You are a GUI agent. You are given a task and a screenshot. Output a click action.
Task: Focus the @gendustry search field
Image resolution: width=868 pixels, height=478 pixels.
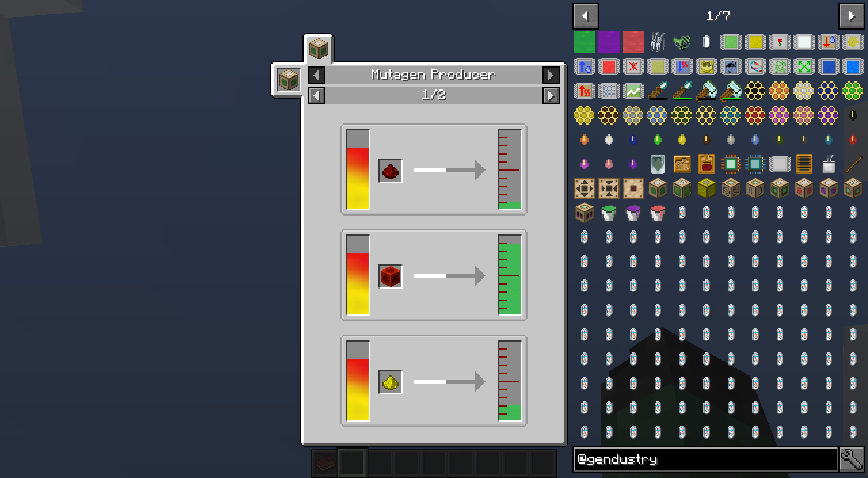705,459
